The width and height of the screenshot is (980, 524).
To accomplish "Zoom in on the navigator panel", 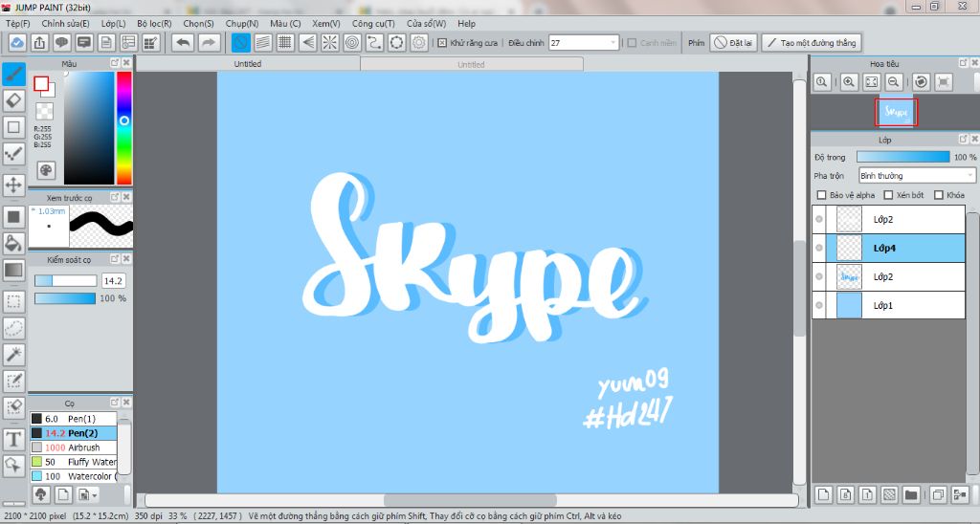I will point(849,81).
